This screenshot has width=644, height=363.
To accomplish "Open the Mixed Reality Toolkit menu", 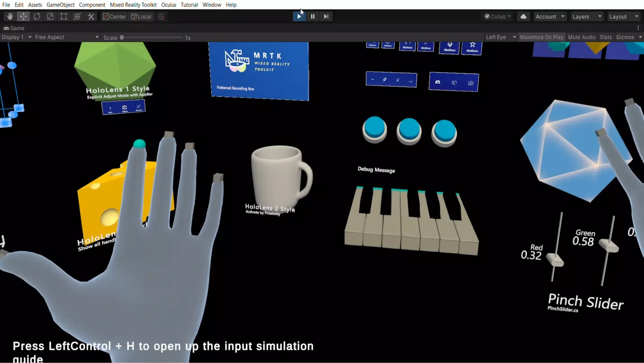I will click(x=133, y=5).
